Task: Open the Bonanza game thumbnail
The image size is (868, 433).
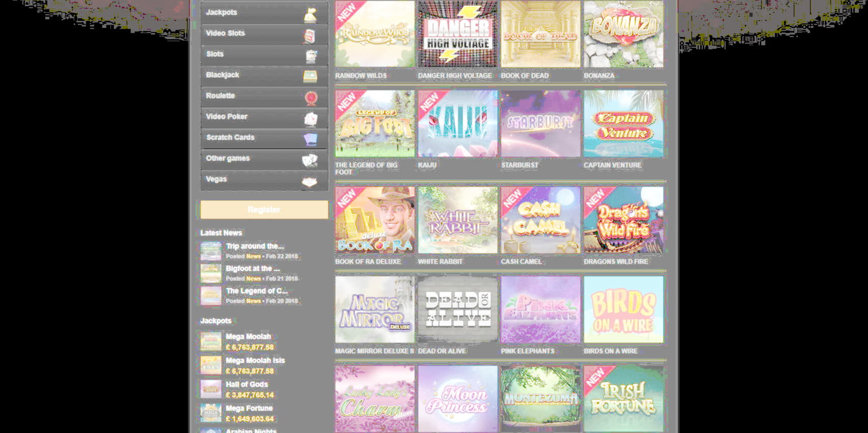Action: coord(623,34)
